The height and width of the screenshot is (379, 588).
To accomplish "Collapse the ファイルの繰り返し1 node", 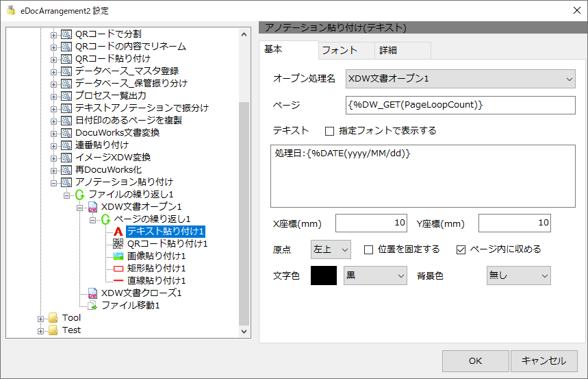I will [67, 196].
